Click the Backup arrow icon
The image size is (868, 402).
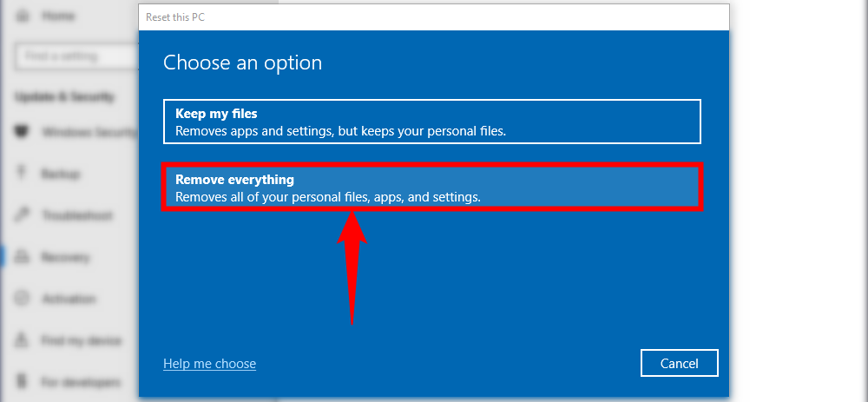click(21, 175)
